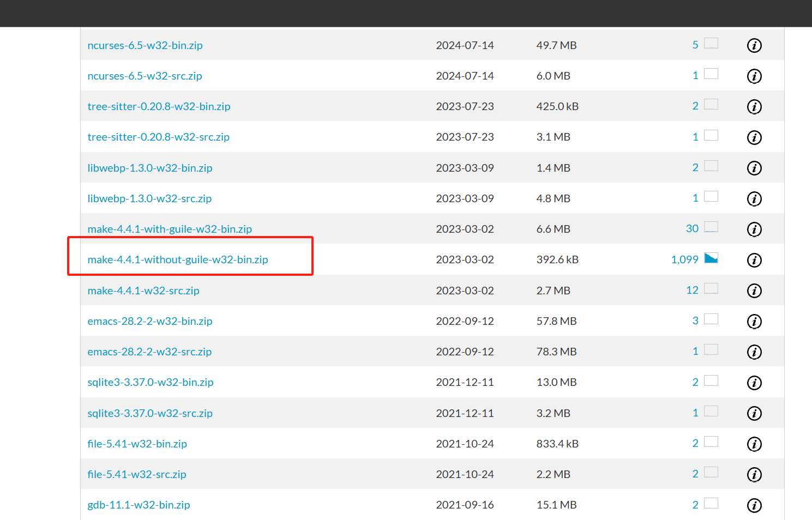Viewport: 812px width, 520px height.
Task: Click details icon for file-5.41-w32-src.zip
Action: click(754, 474)
